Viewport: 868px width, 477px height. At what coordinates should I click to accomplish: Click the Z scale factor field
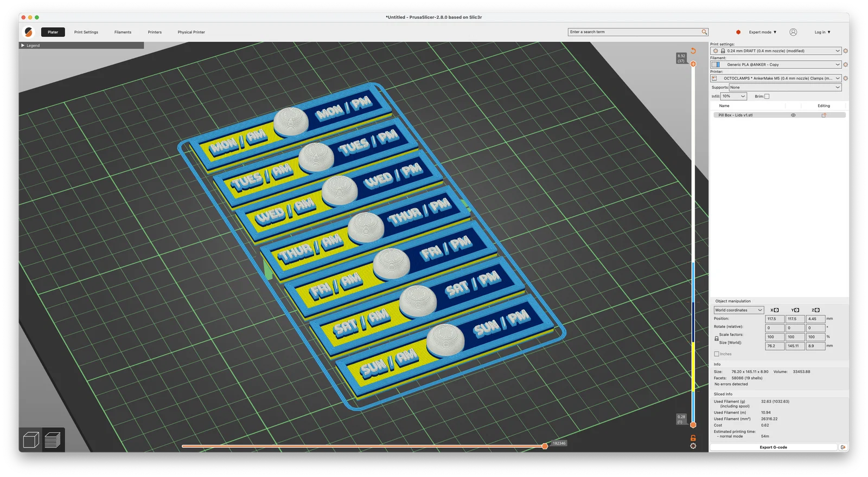point(815,337)
